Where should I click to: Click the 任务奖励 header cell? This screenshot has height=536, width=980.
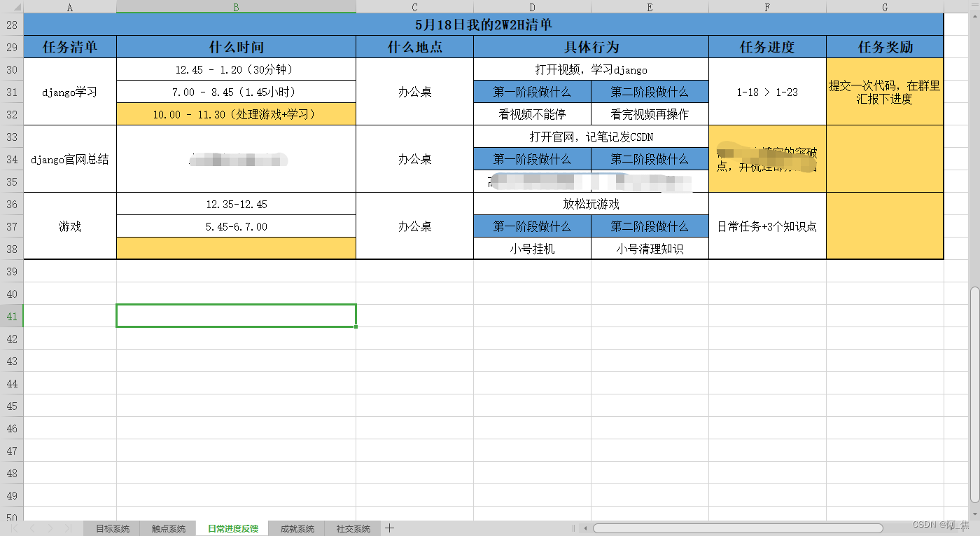coord(885,47)
